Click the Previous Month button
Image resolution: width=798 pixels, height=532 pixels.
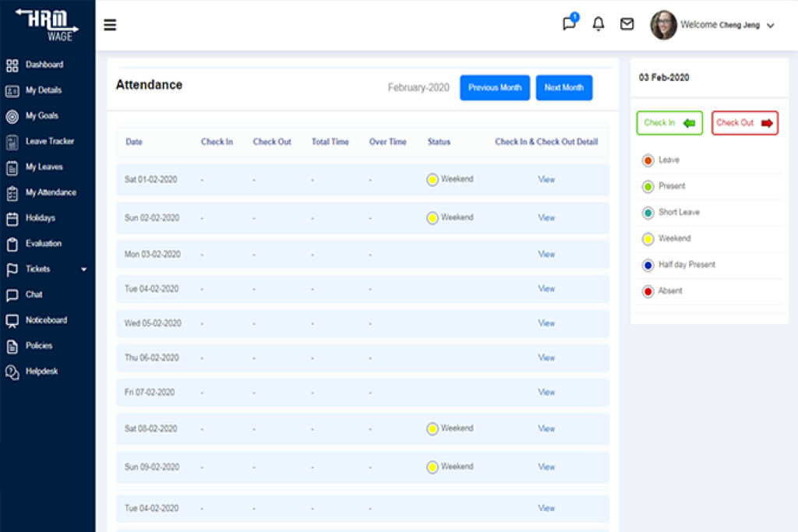[495, 87]
